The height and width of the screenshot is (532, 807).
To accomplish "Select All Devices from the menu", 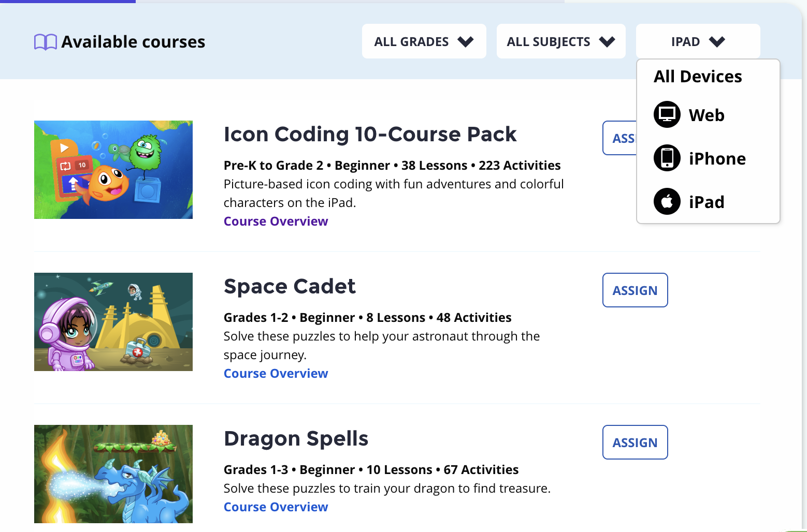I will click(x=698, y=77).
